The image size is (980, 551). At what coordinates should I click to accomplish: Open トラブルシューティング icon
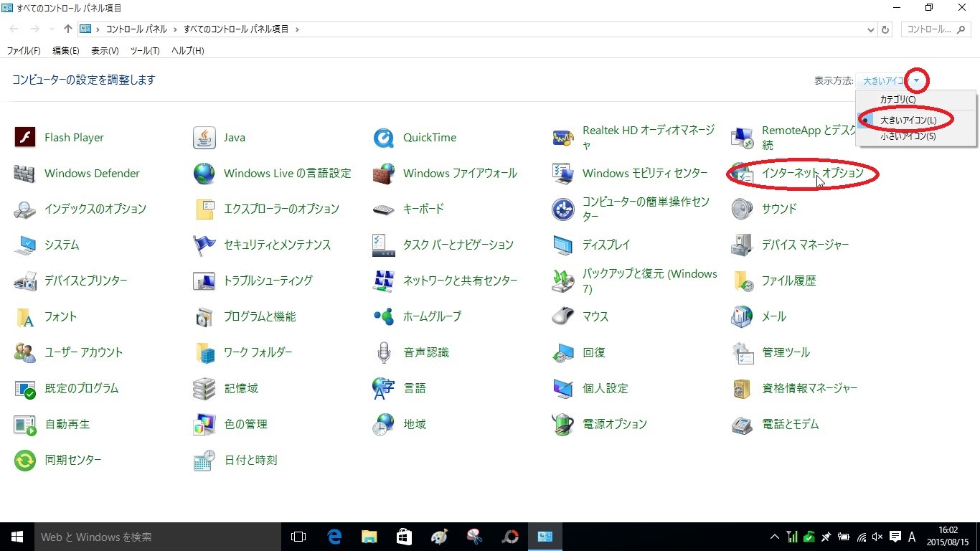204,281
